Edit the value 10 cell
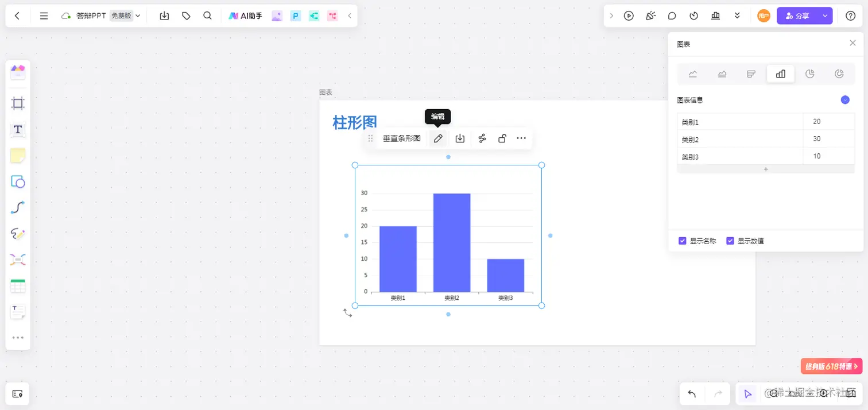This screenshot has width=868, height=410. coord(829,156)
